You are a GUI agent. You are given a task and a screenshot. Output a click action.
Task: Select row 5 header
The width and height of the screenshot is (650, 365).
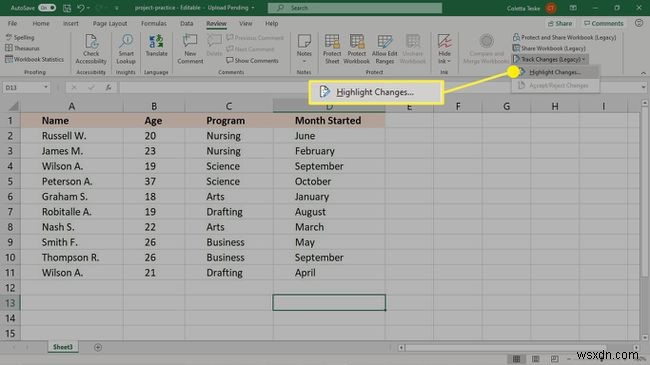10,182
